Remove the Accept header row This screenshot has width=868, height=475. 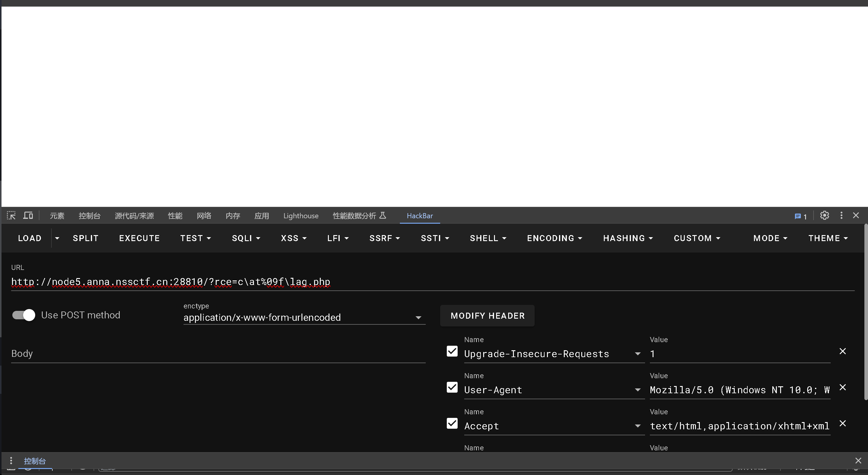842,423
